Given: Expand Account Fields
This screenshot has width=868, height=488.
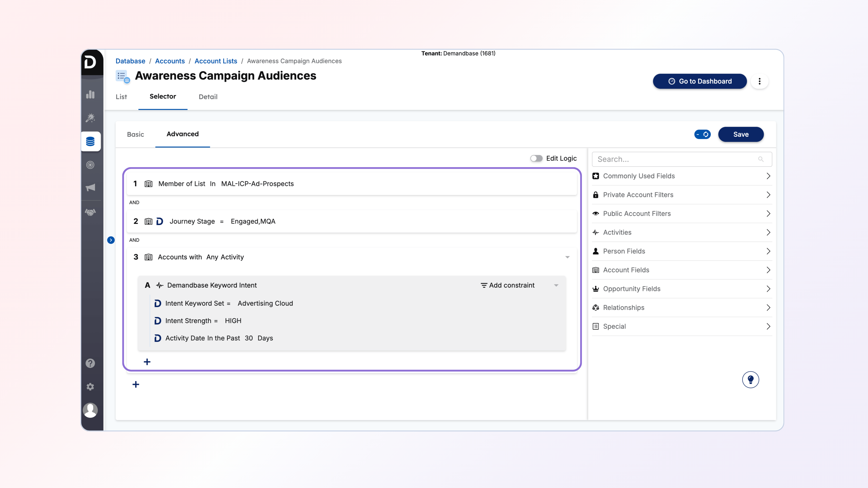Looking at the screenshot, I should [682, 270].
